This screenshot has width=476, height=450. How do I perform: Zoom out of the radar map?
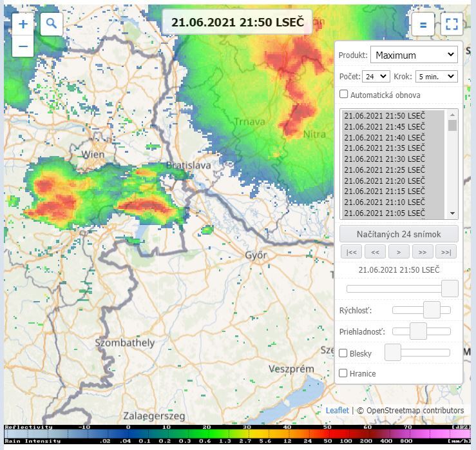[x=23, y=46]
